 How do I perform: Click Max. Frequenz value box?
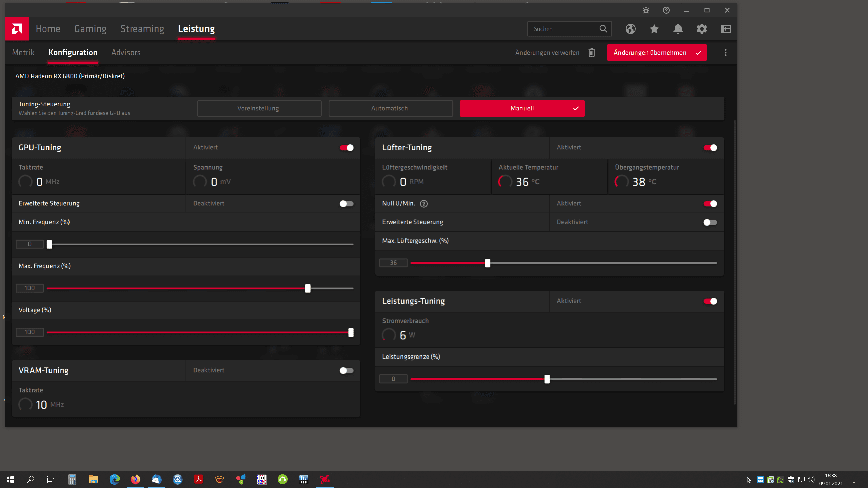click(x=30, y=288)
